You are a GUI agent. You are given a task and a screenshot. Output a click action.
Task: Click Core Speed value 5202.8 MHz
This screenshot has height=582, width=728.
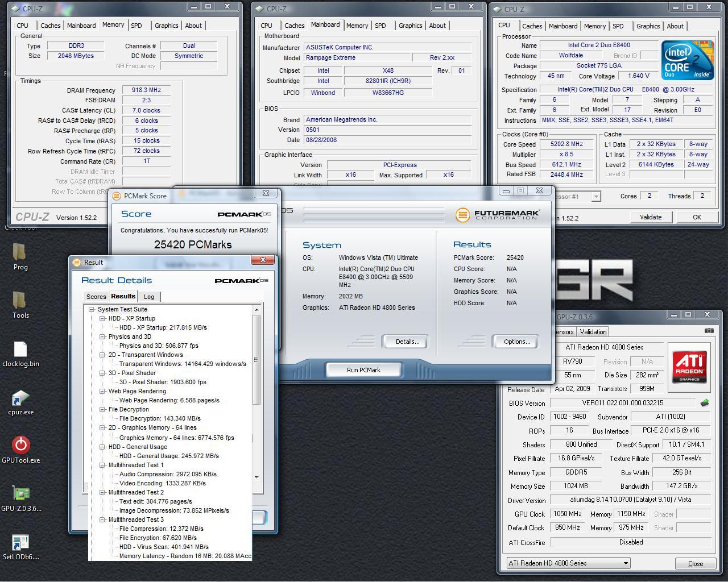coord(566,144)
